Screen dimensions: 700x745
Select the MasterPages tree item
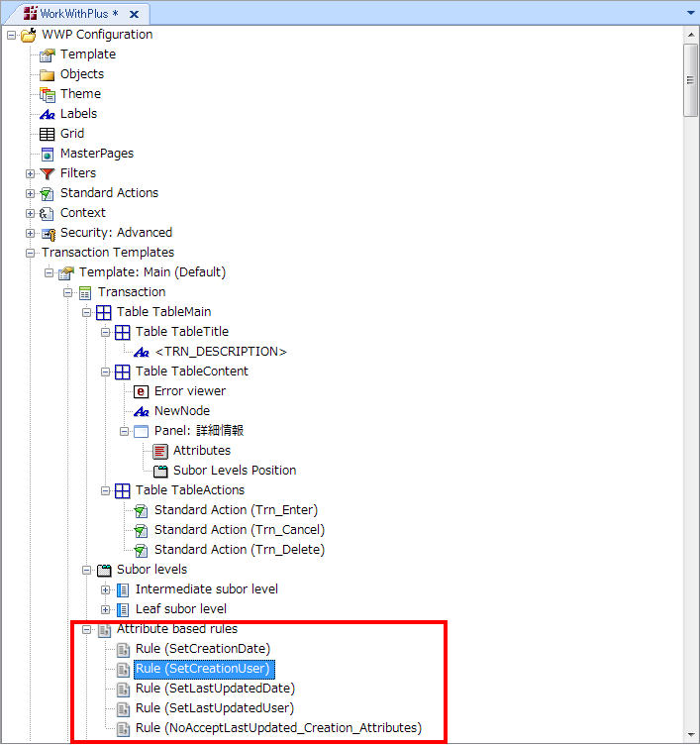pos(97,154)
